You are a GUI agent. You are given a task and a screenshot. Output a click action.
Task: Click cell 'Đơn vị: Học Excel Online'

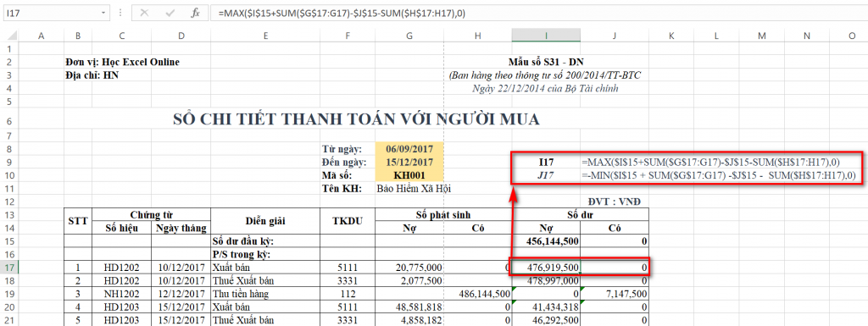[122, 62]
